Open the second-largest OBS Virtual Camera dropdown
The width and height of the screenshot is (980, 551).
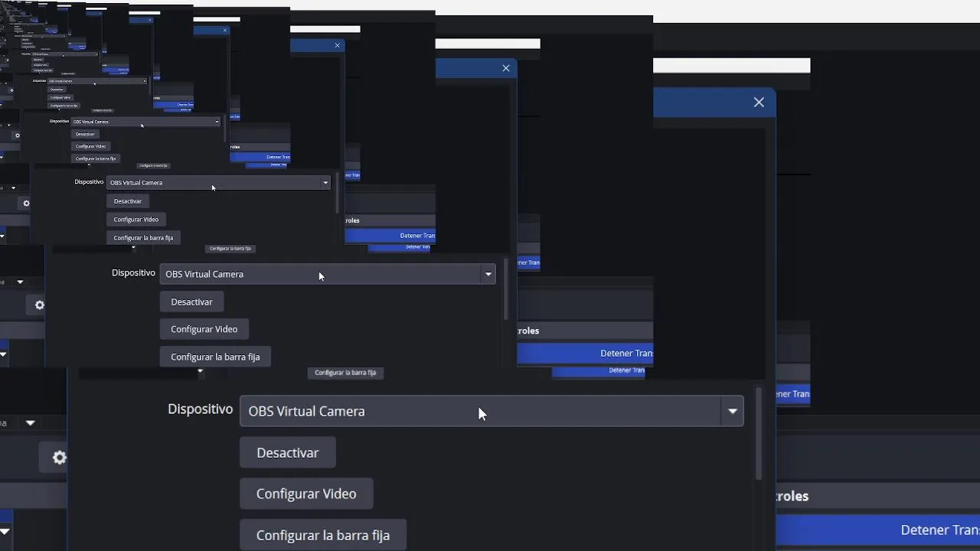(328, 274)
